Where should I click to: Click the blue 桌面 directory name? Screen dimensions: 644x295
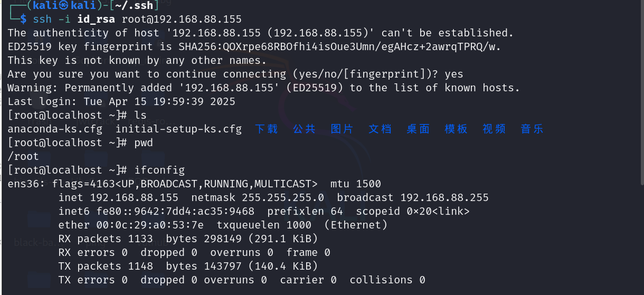coord(419,129)
